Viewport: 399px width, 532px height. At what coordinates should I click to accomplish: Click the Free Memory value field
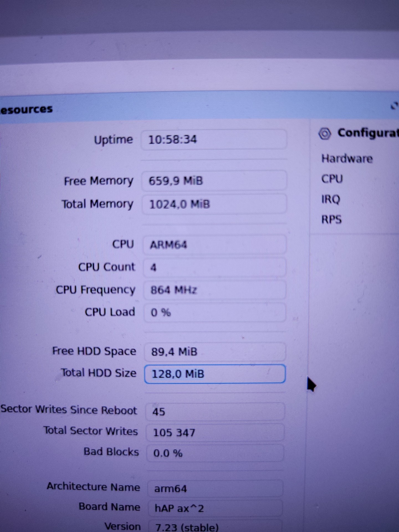tap(214, 181)
